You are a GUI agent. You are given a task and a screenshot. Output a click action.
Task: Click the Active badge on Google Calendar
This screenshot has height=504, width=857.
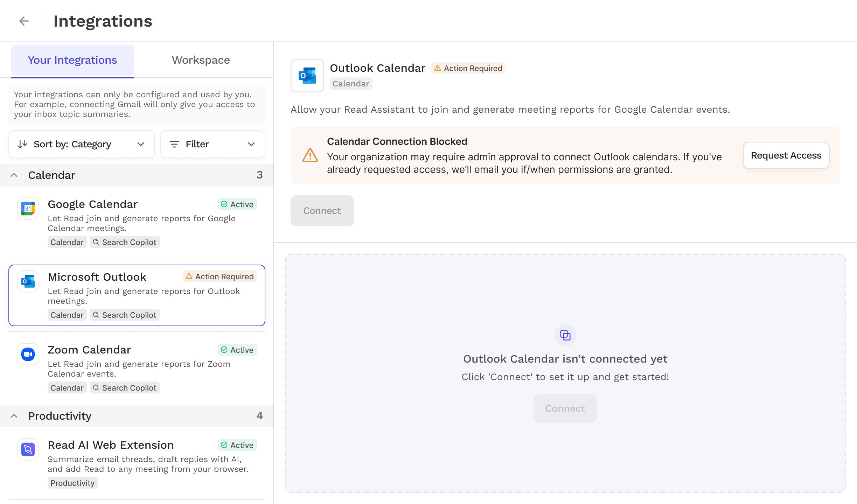(237, 204)
